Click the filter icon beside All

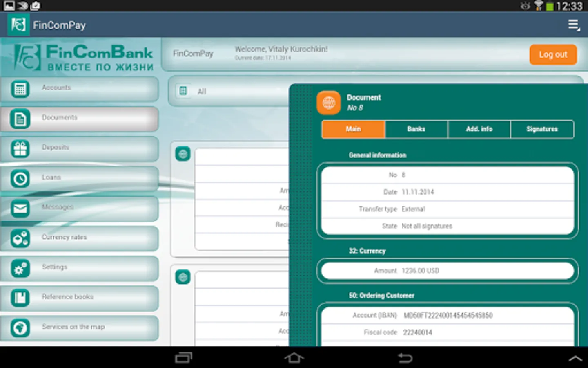coord(183,91)
